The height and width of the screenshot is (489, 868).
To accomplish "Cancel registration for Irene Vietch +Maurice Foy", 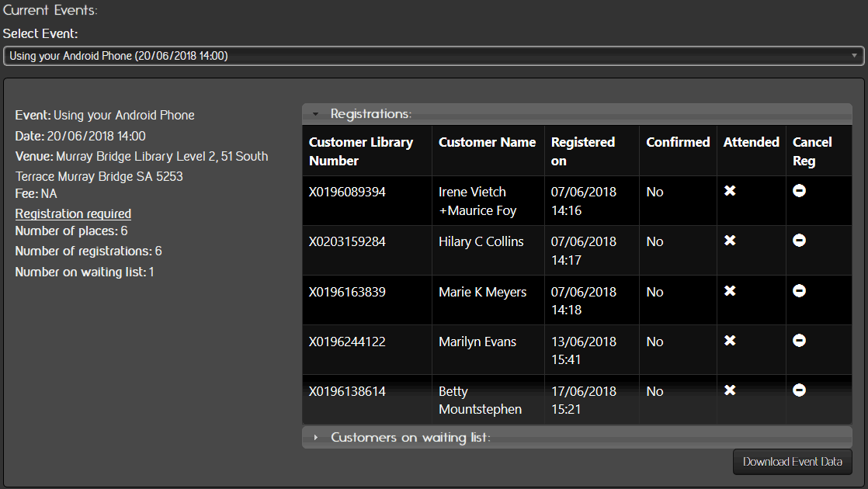I will [799, 191].
